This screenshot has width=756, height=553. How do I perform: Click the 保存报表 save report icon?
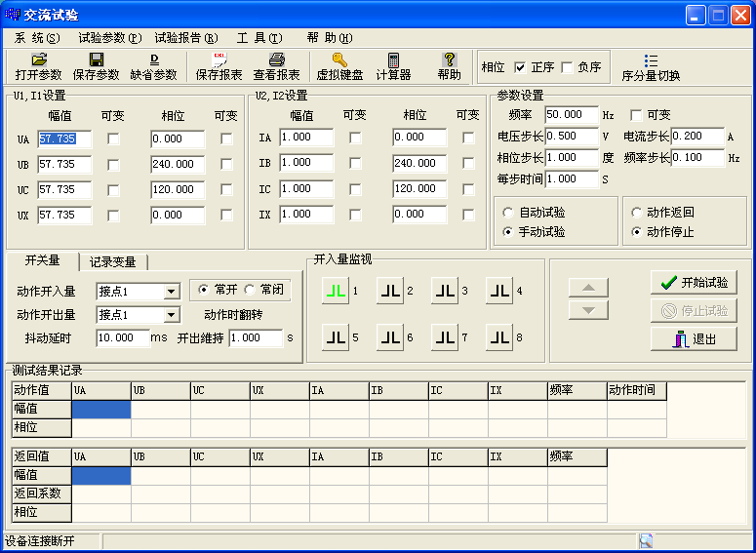tap(219, 59)
